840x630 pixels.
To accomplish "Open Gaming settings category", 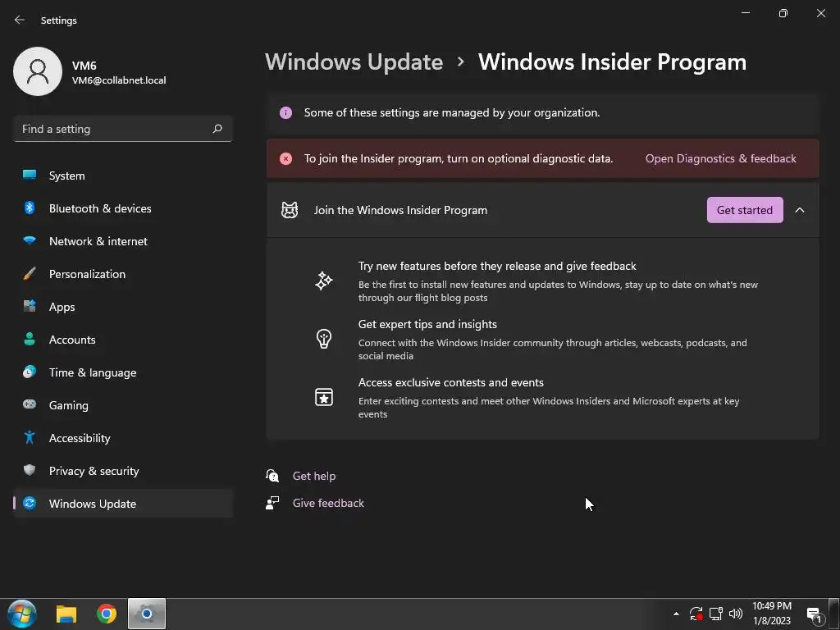I will (x=123, y=404).
